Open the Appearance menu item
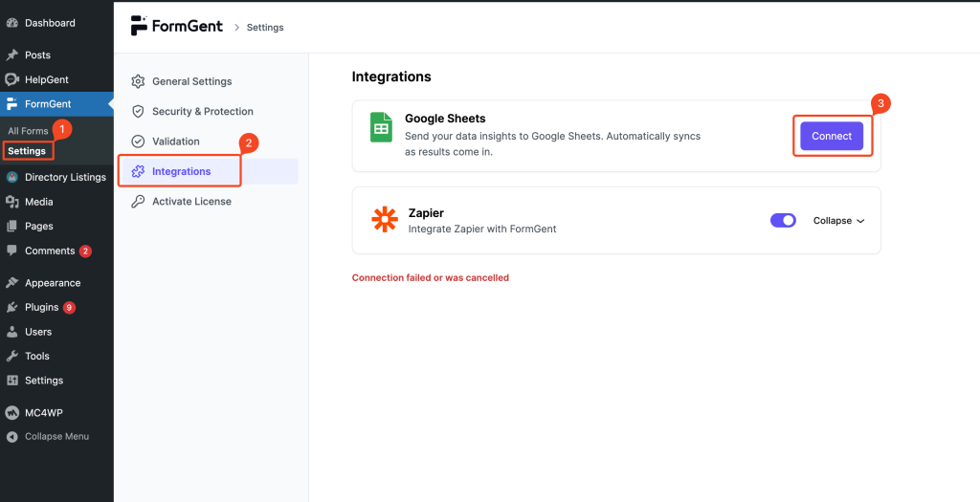Viewport: 980px width, 502px height. 56,283
